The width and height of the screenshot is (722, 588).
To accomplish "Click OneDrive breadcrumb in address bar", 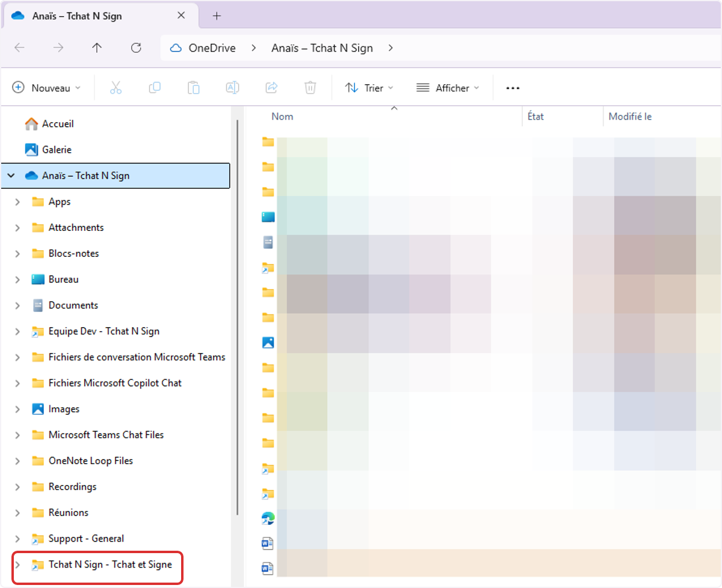I will (212, 48).
